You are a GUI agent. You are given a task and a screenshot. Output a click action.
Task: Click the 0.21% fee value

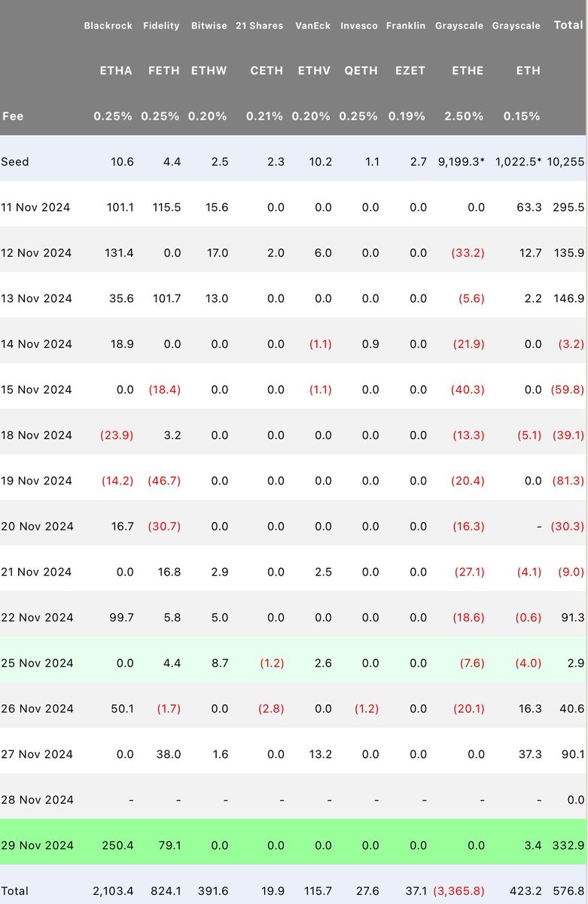click(x=265, y=116)
